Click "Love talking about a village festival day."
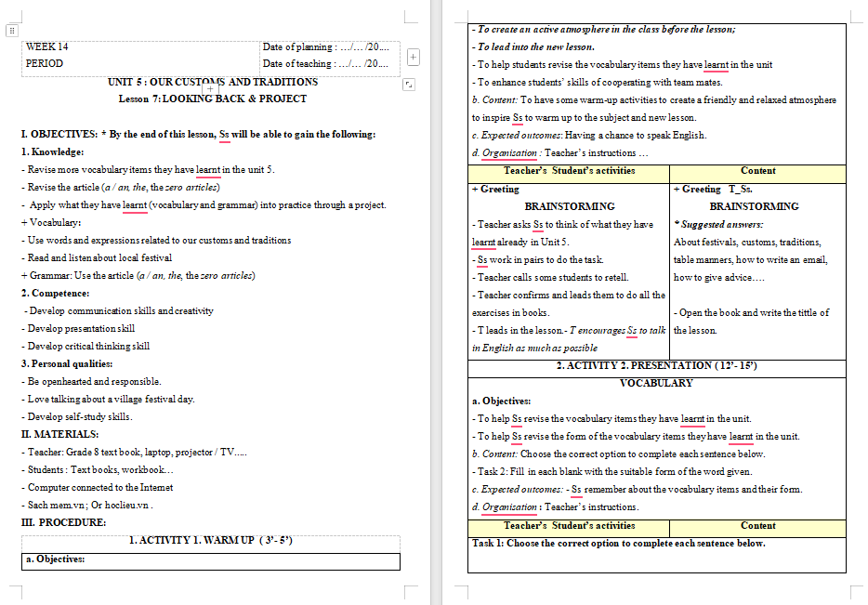 click(108, 400)
